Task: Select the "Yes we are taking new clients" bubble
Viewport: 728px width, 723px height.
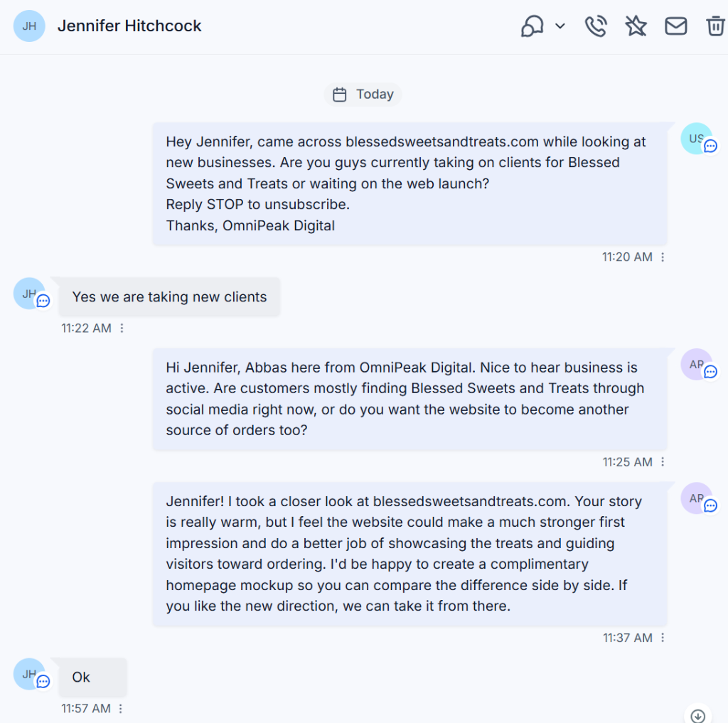Action: [x=169, y=296]
